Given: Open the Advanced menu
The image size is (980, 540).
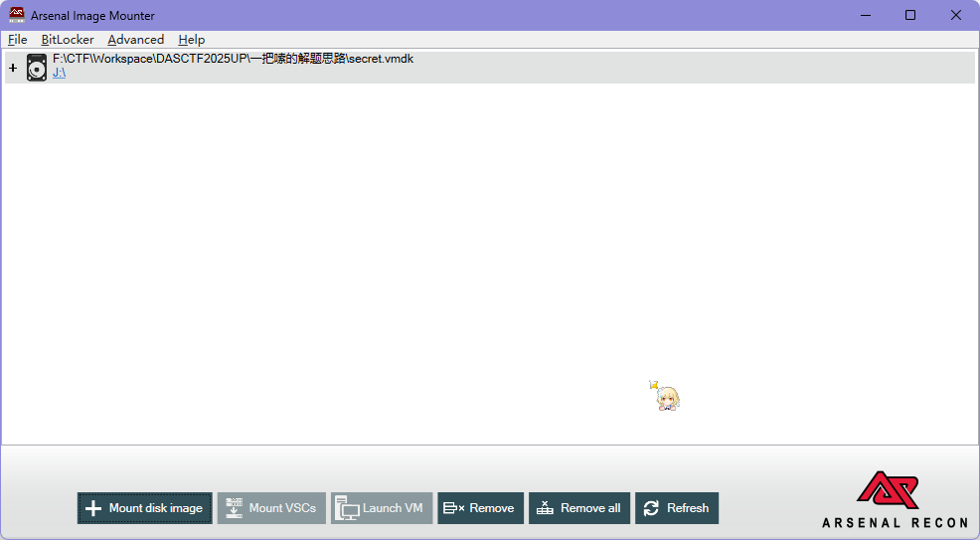Looking at the screenshot, I should point(135,40).
